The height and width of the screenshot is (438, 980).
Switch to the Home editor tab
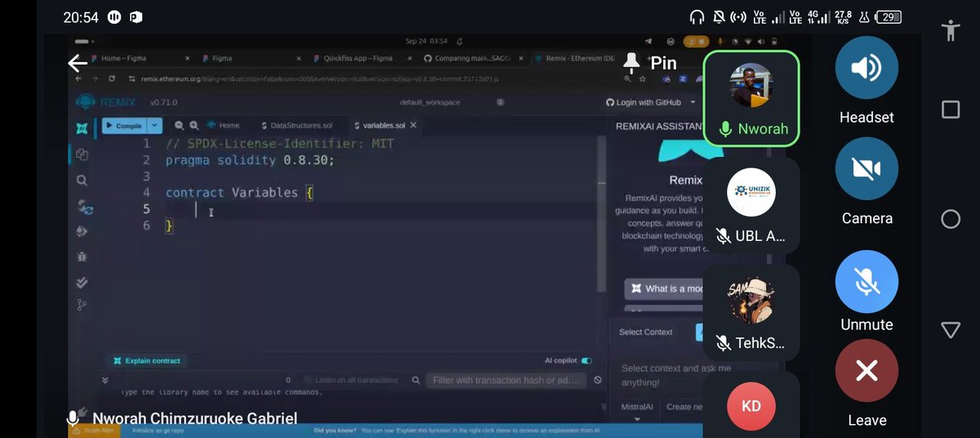[222, 125]
